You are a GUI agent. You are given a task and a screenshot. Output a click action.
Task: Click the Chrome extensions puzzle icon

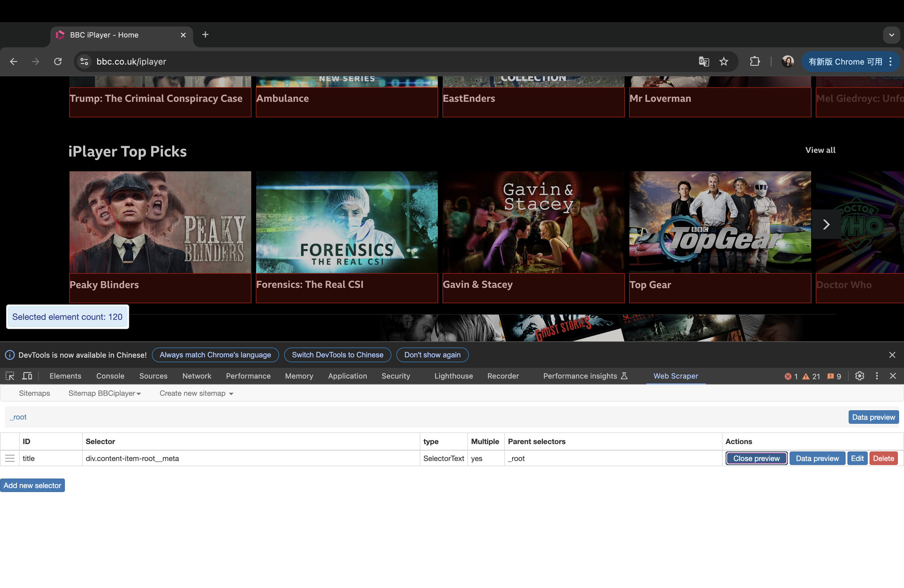click(x=755, y=62)
